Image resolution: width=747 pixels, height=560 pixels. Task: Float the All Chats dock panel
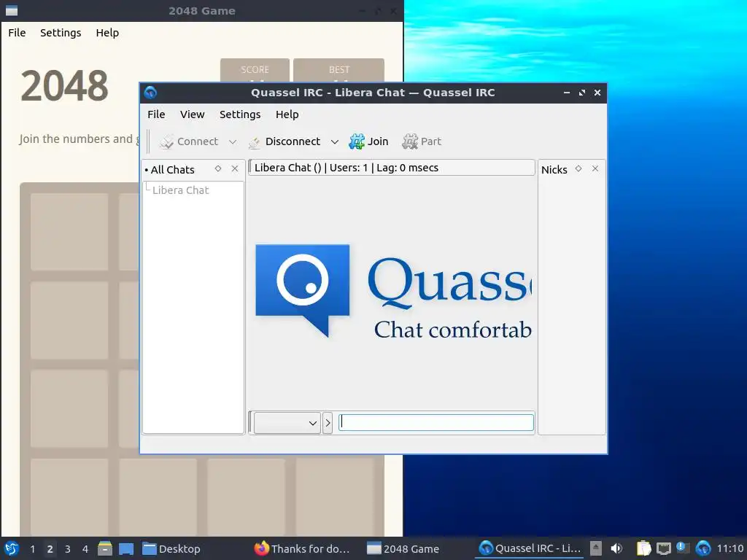218,168
